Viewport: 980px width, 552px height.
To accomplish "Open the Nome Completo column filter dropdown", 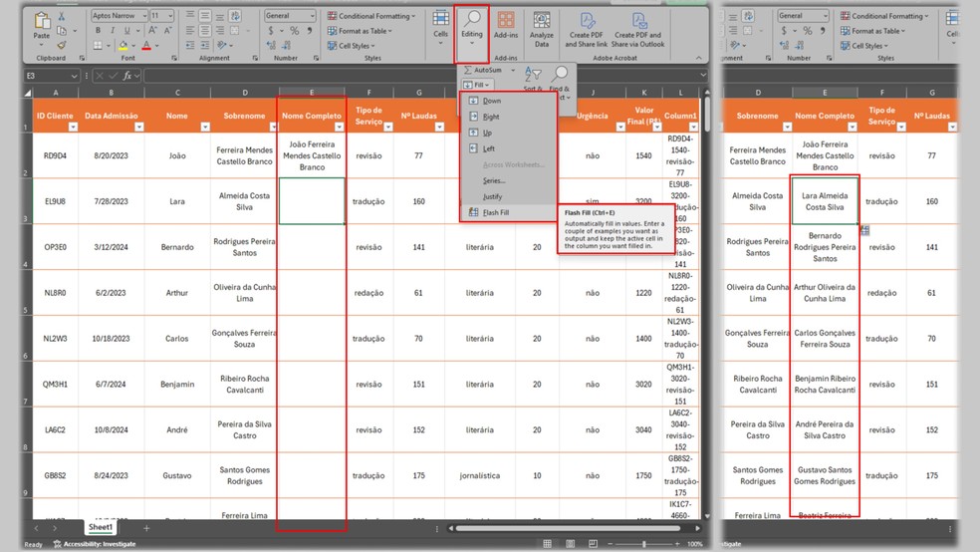I will [x=339, y=128].
